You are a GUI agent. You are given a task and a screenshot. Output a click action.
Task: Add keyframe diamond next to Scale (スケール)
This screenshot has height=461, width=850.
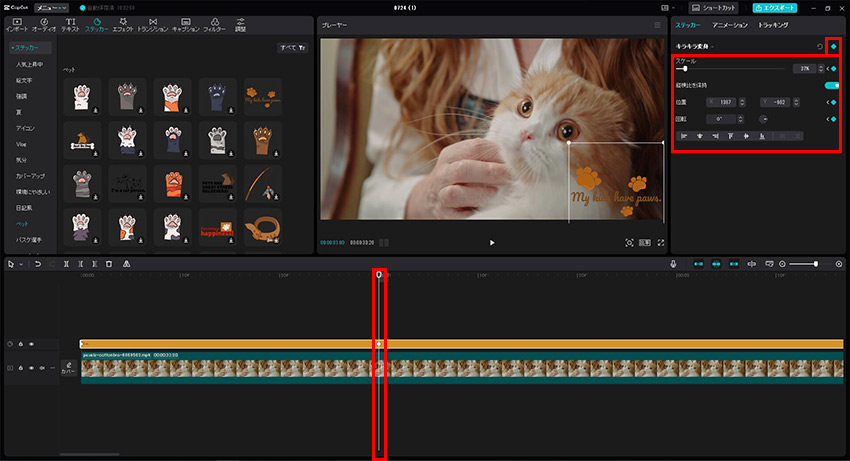833,69
